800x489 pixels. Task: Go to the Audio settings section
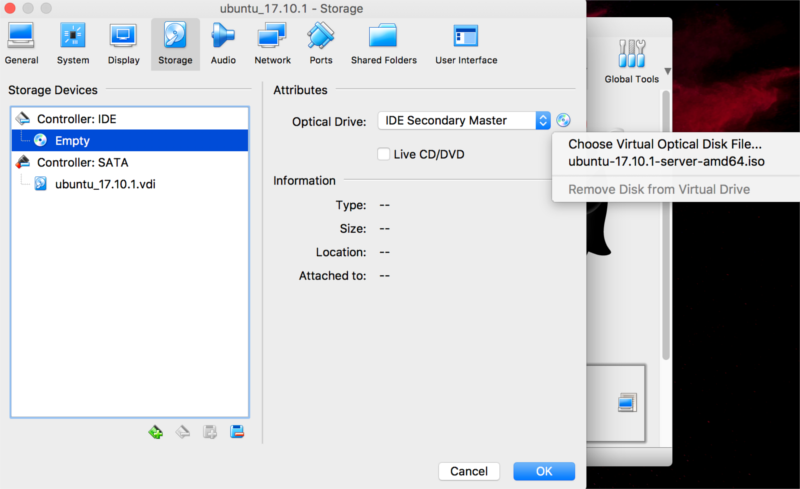coord(223,43)
